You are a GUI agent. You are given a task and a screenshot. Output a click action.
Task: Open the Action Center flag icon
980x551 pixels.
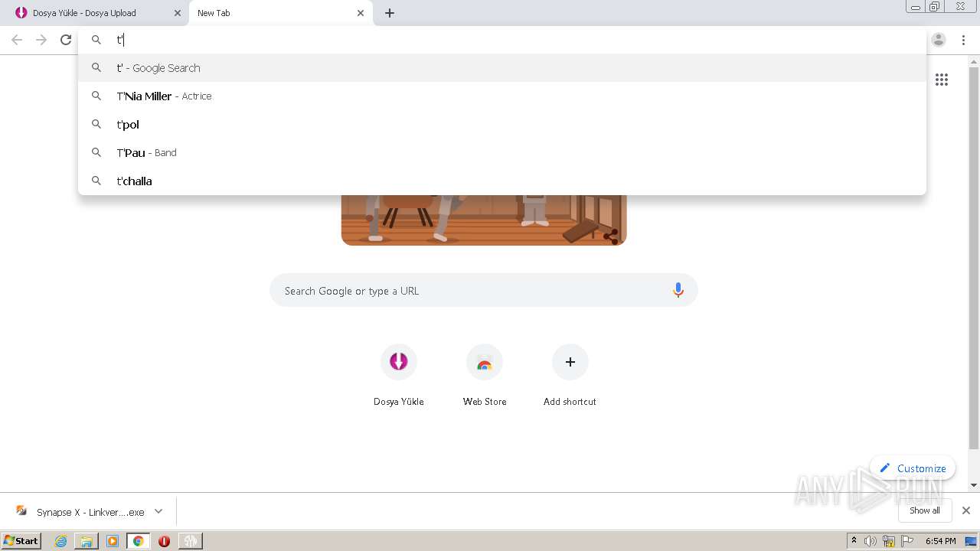pos(907,541)
